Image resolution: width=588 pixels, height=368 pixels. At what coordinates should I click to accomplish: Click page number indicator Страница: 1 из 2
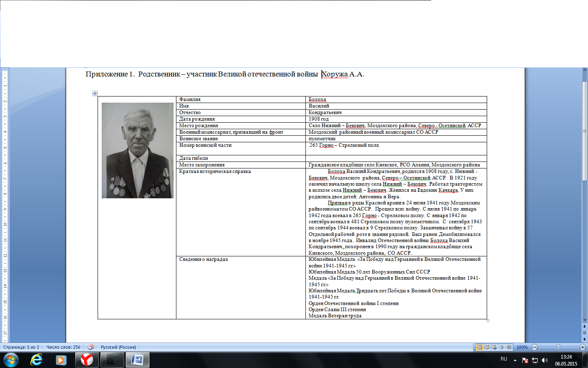coord(21,347)
